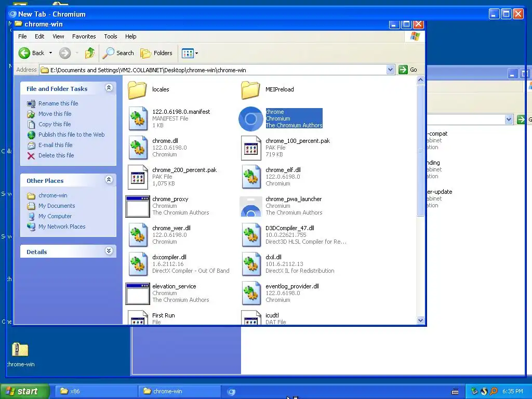Click Copy this file link
This screenshot has height=399, width=532.
54,124
